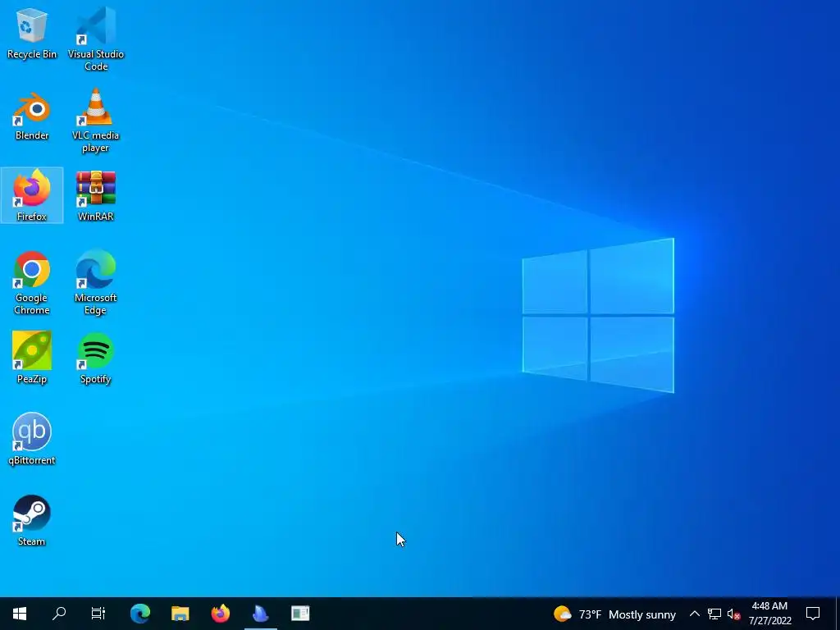Open the news-style app on the taskbar
Screen dimensions: 840x630
(x=300, y=614)
